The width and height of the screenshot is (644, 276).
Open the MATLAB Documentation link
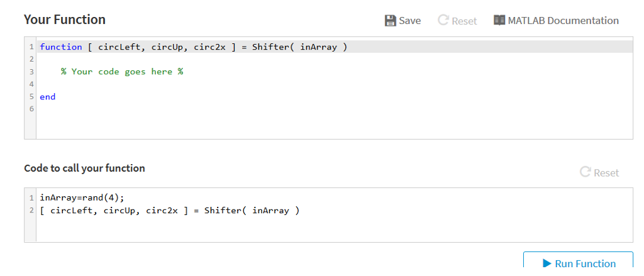(x=556, y=20)
